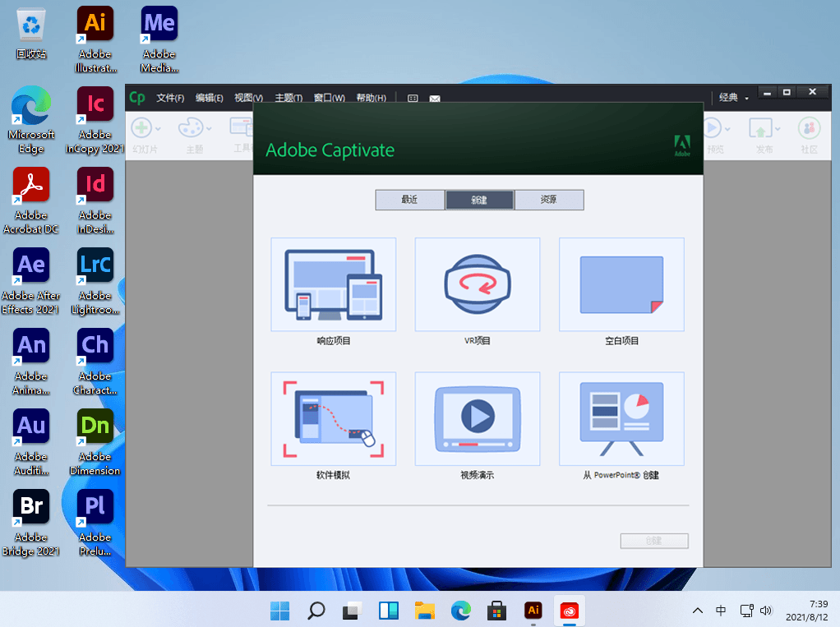840x627 pixels.
Task: Click the keyboard-like icon beside the envelope
Action: (413, 99)
